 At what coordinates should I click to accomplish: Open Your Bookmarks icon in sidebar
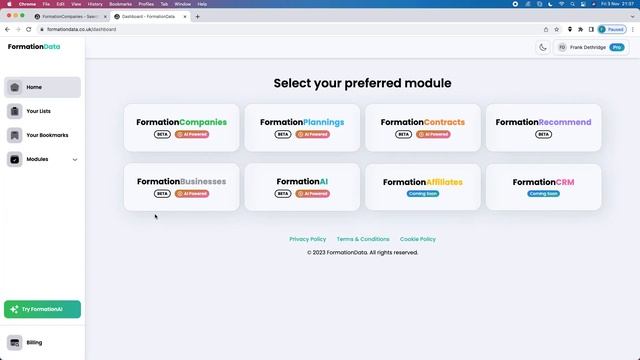(x=15, y=135)
